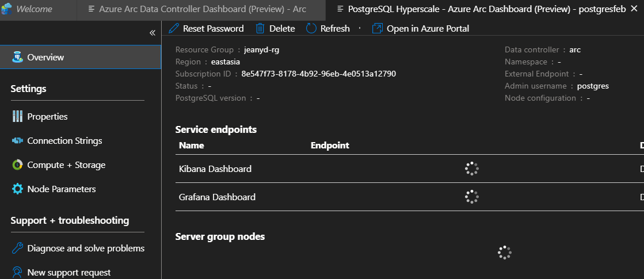Screen dimensions: 644x279
Task: Click External Endpoint field label
Action: click(537, 74)
